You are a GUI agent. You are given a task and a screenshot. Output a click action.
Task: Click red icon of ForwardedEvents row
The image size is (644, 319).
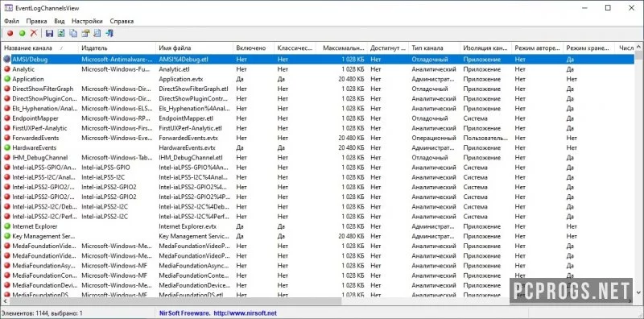tap(6, 138)
